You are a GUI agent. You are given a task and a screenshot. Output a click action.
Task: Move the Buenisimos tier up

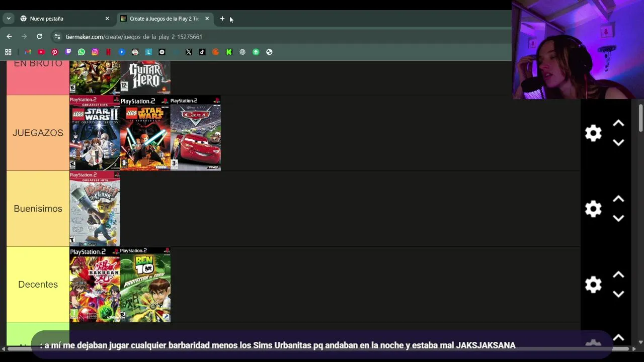point(618,199)
